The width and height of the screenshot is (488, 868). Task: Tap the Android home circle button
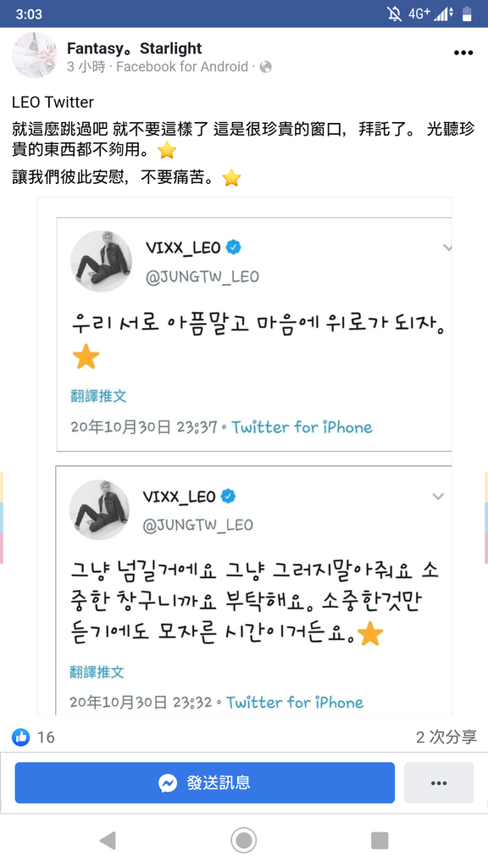point(243,840)
